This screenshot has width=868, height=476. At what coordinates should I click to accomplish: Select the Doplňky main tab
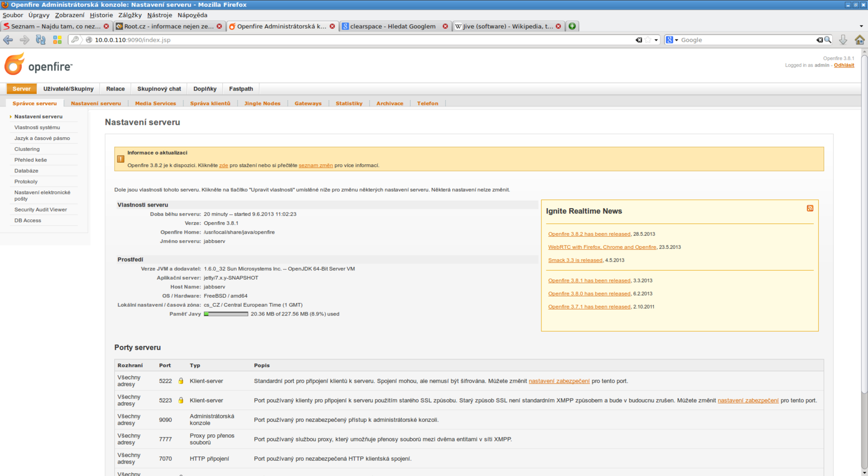pyautogui.click(x=205, y=89)
